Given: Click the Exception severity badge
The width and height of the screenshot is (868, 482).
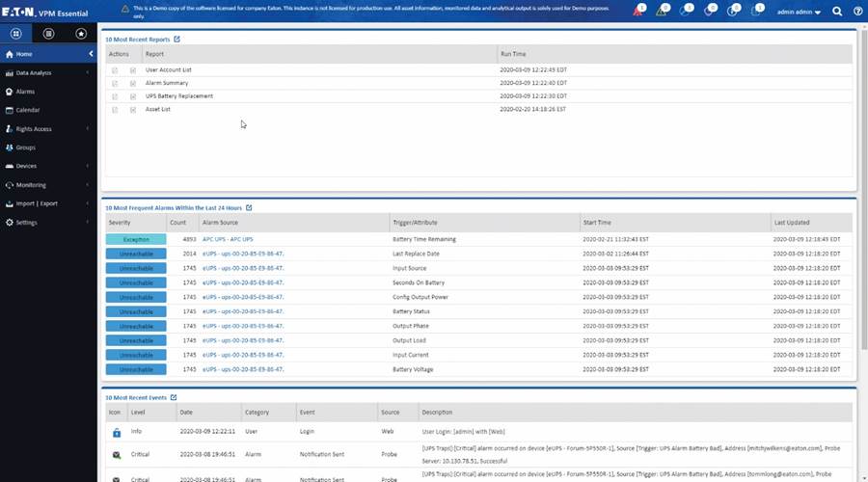Looking at the screenshot, I should 136,239.
